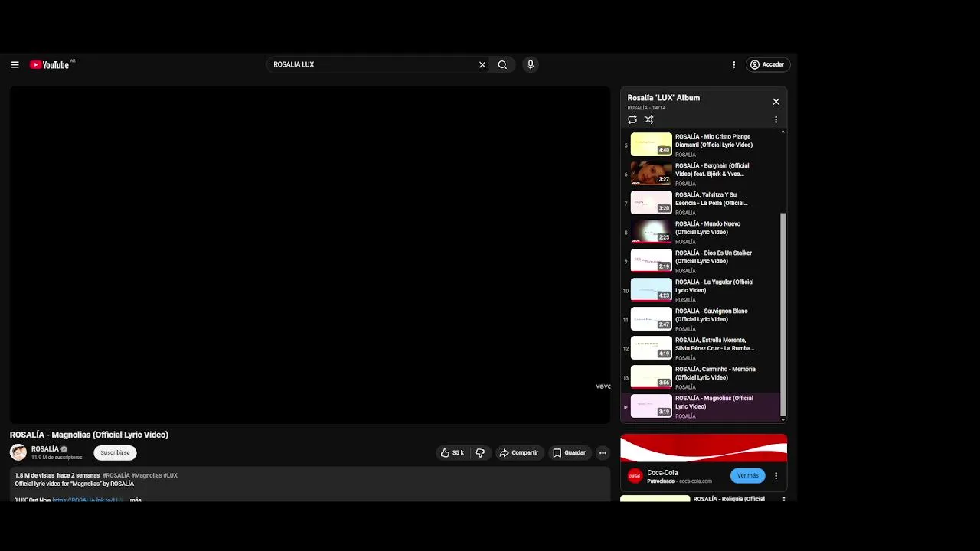Click 'Ver más' on Coca-Cola ad

(747, 476)
